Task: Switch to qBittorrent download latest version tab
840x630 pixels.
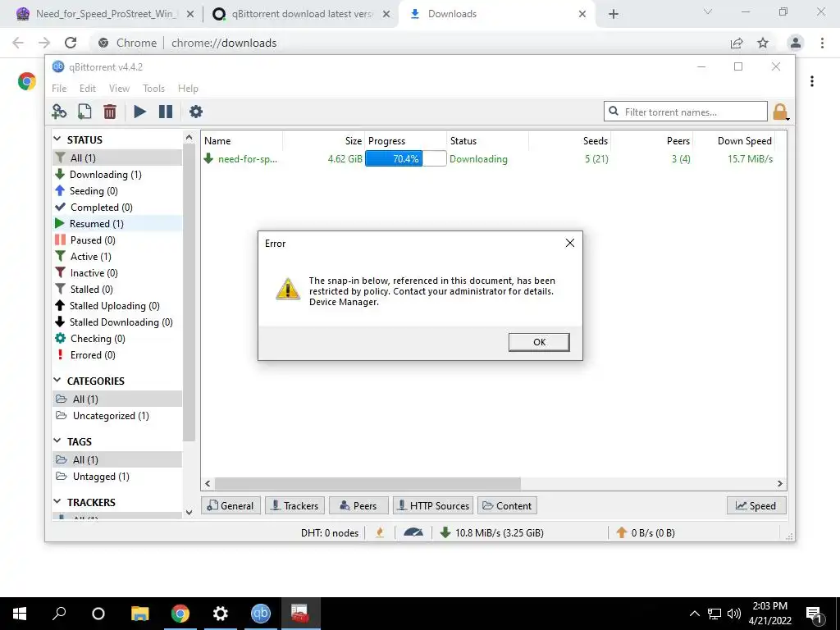Action: click(302, 14)
